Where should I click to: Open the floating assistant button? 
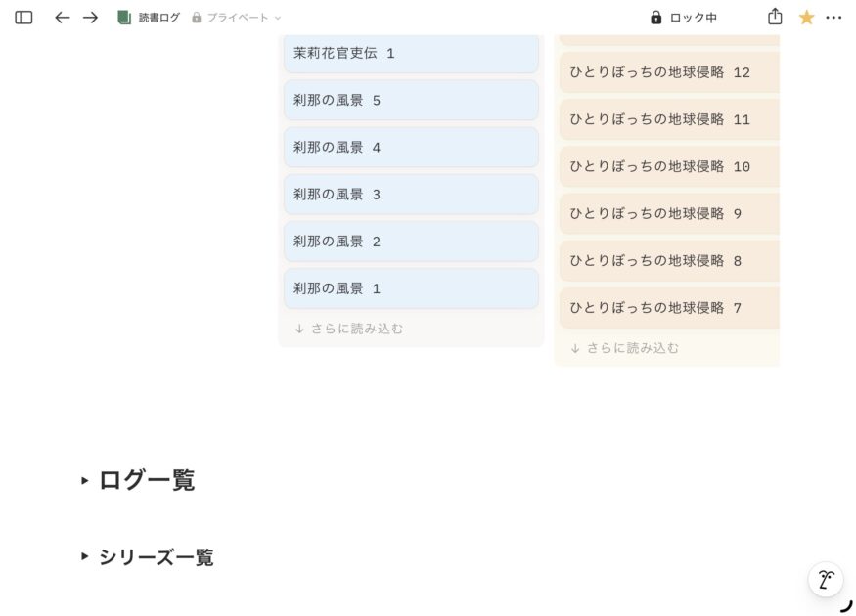(825, 580)
